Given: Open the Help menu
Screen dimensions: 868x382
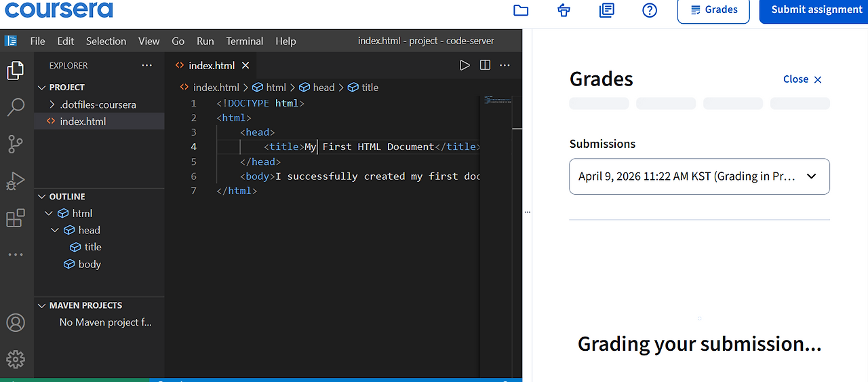Looking at the screenshot, I should [x=285, y=41].
